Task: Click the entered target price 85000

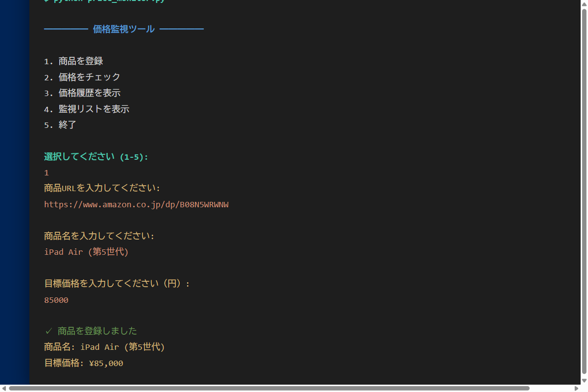Action: click(56, 300)
